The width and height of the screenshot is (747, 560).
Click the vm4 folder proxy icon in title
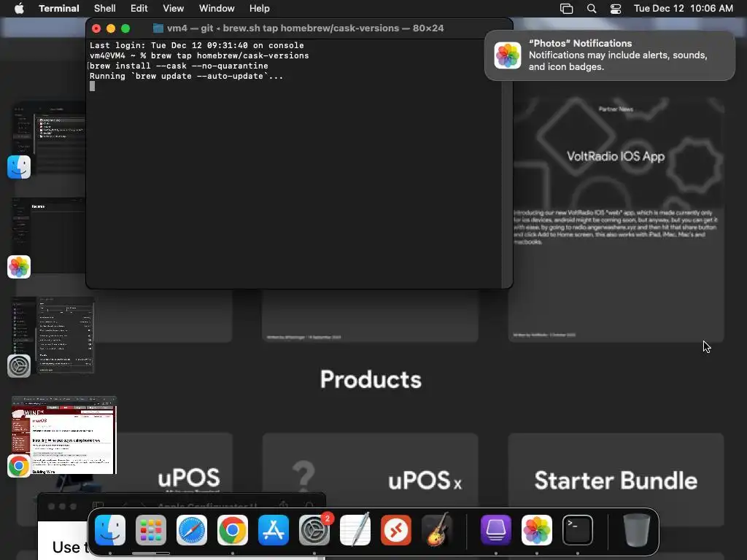(x=158, y=28)
